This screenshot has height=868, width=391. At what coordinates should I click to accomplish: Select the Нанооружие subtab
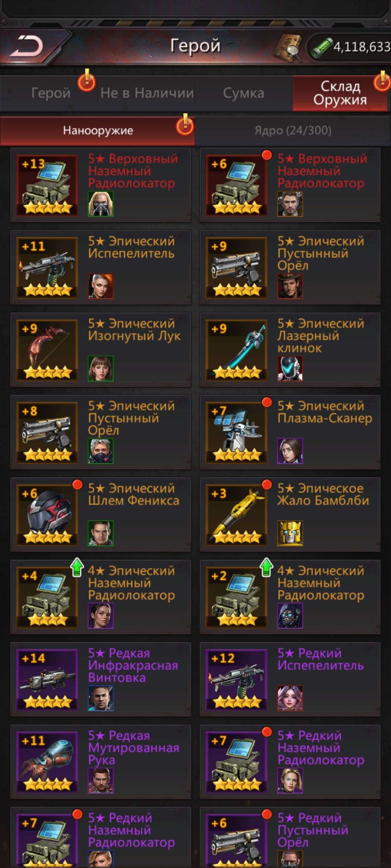(98, 131)
